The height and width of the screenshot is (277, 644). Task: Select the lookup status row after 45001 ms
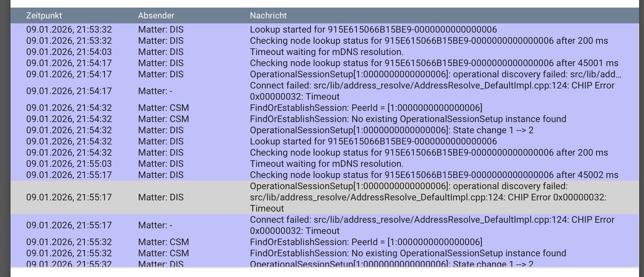point(434,63)
